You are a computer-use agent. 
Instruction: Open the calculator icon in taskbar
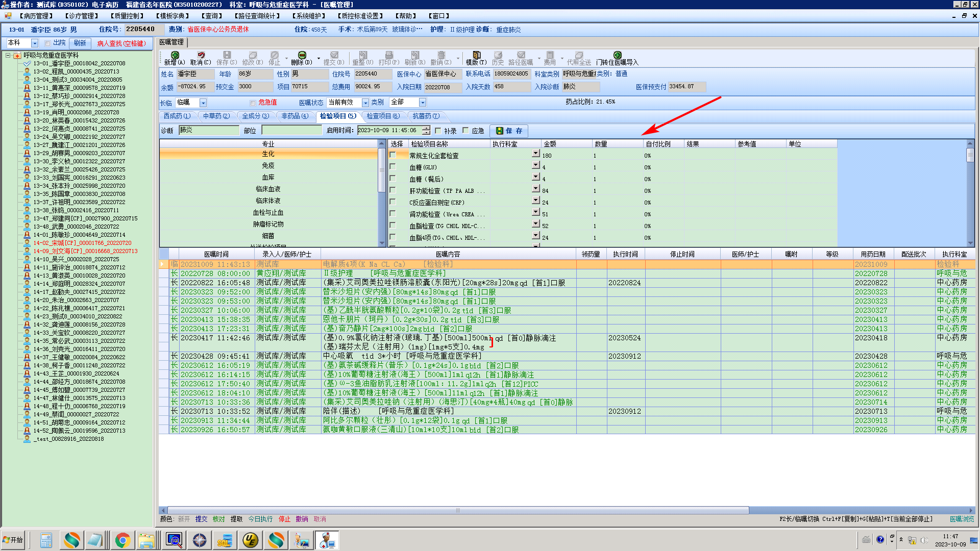(46, 540)
